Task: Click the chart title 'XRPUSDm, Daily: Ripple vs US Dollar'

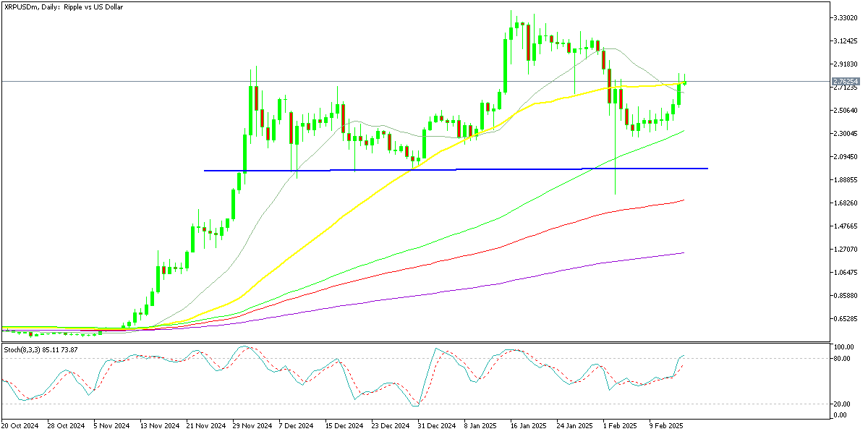Action: [62, 6]
